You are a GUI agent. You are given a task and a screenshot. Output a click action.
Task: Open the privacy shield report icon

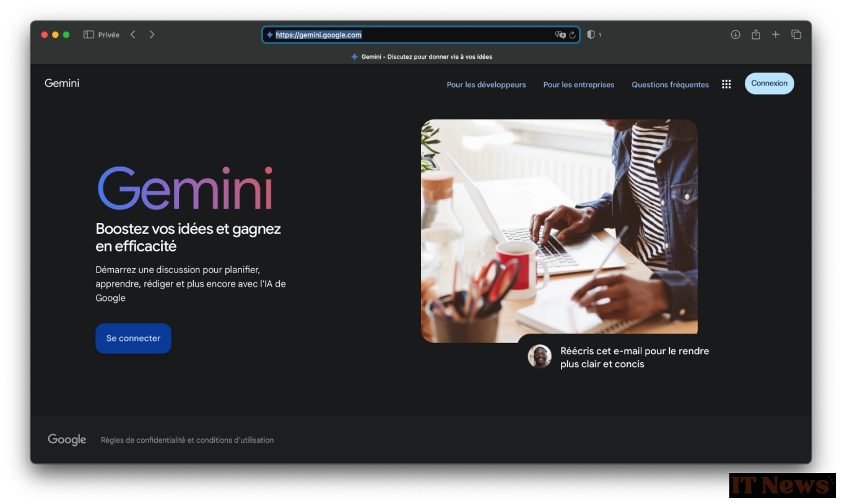pyautogui.click(x=591, y=35)
